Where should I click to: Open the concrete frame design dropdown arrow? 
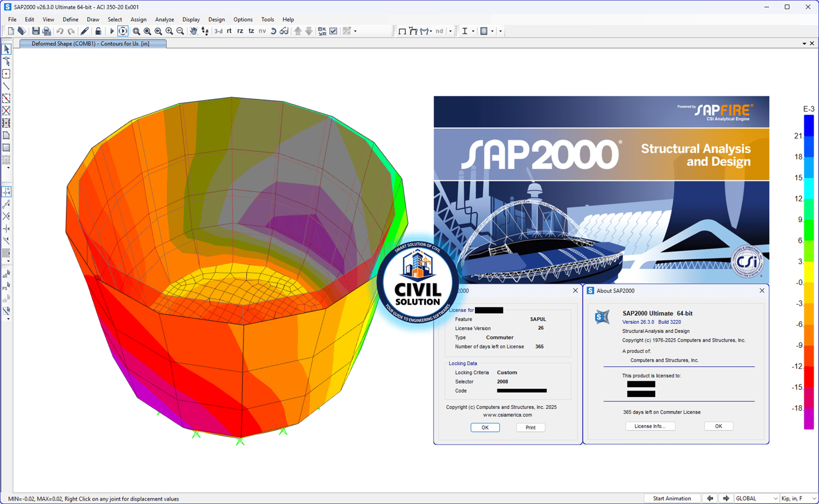[492, 31]
